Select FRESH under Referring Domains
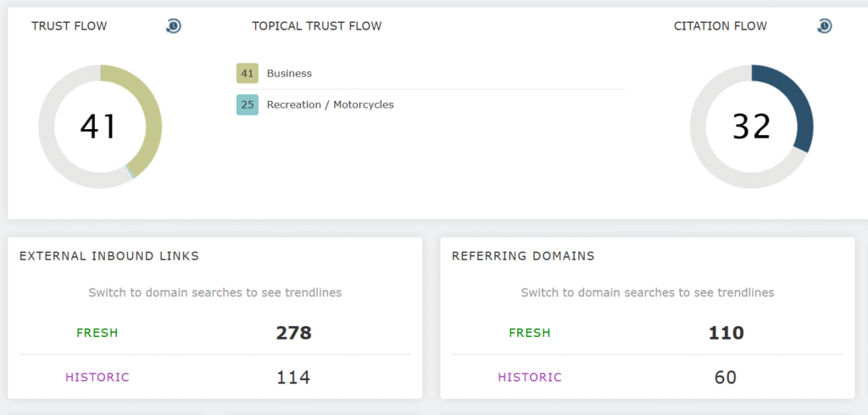868x415 pixels. pyautogui.click(x=530, y=333)
